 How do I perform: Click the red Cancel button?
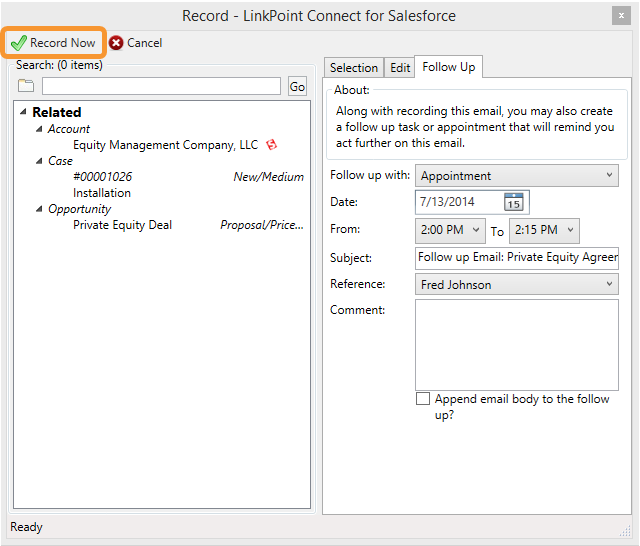click(136, 42)
